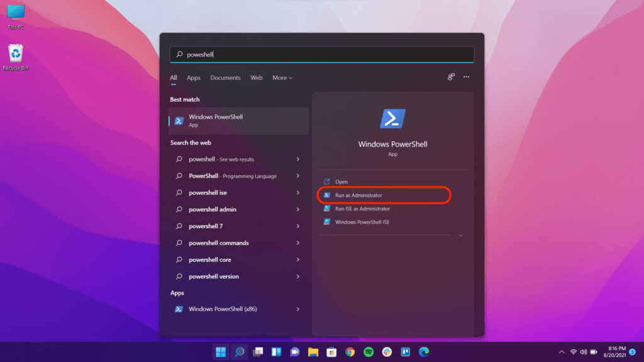Select the powershell ise search suggestion

(211, 192)
